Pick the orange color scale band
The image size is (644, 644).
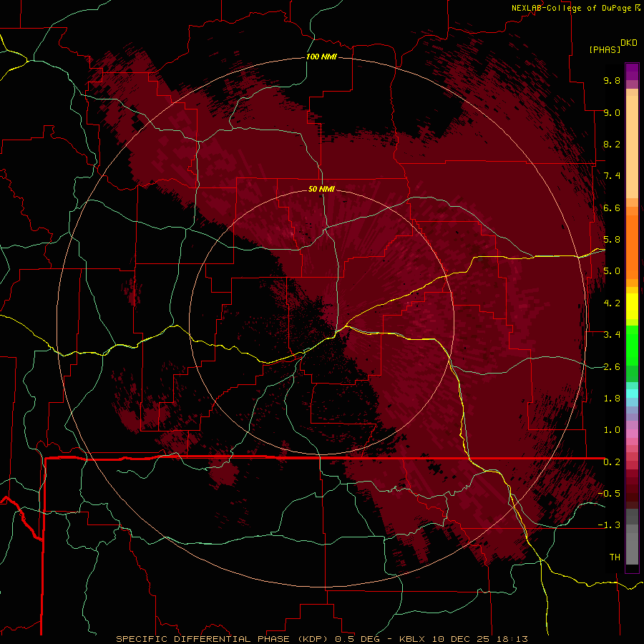click(x=632, y=247)
